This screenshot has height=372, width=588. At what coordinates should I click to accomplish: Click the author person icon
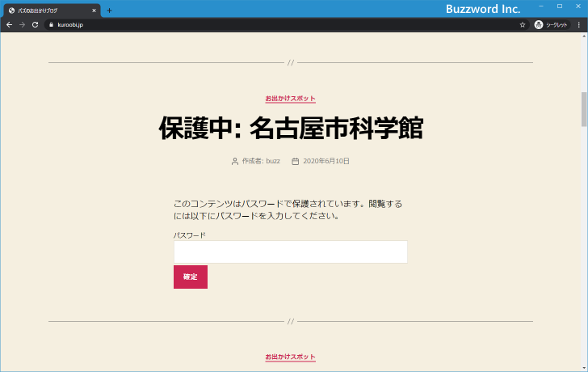[x=235, y=162]
